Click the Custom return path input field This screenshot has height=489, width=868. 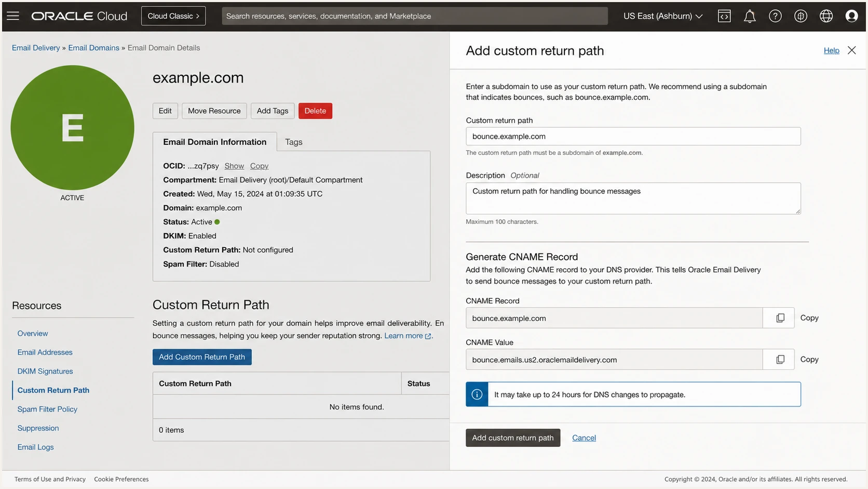tap(633, 136)
